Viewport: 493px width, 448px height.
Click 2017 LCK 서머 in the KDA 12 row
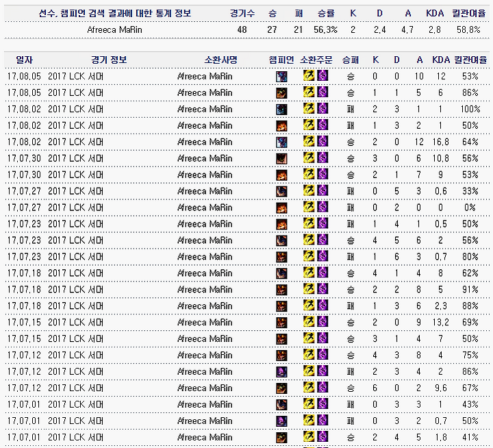[75, 77]
